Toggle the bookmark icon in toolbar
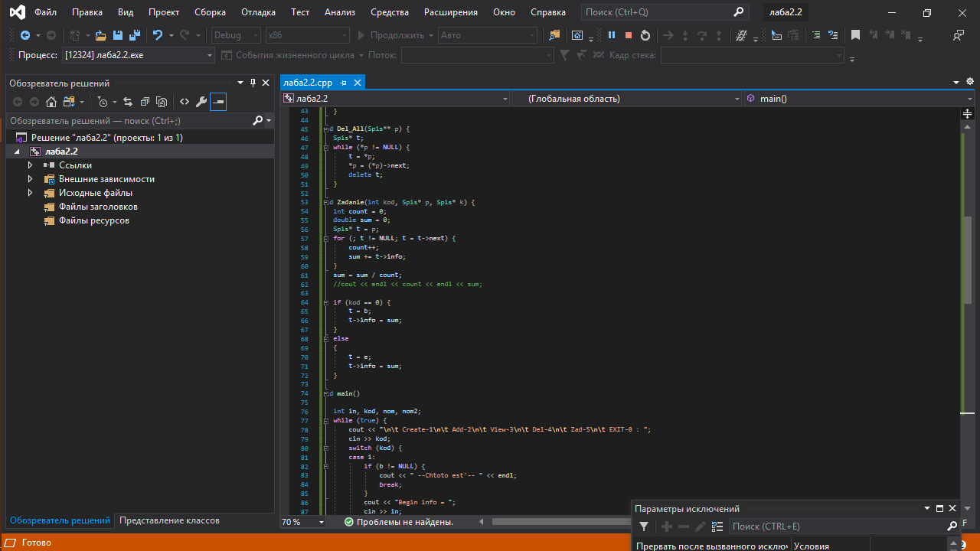 [856, 35]
